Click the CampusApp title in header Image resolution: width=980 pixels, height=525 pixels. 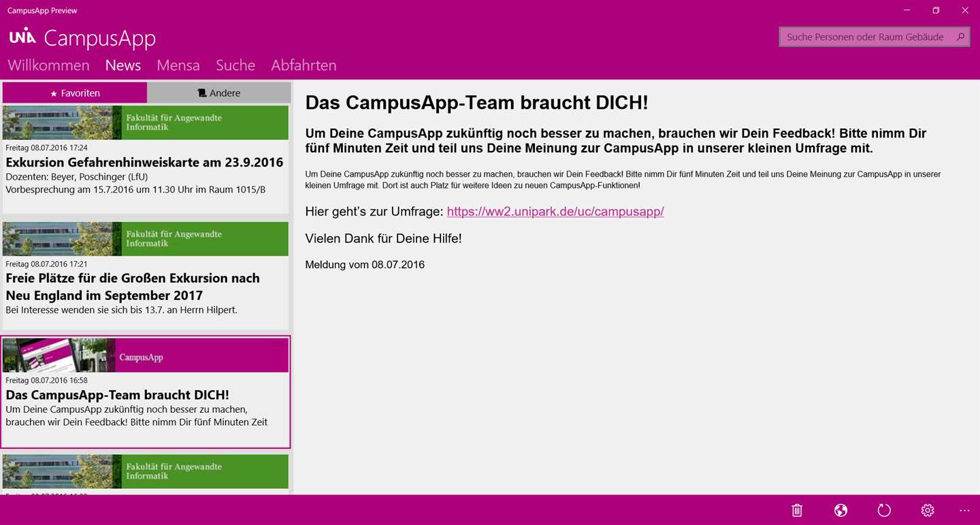click(100, 38)
